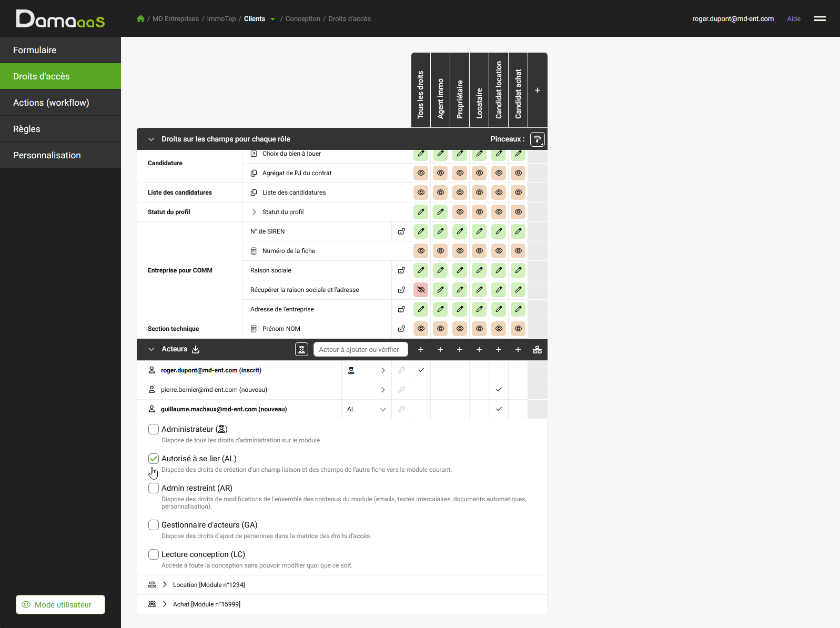Screen dimensions: 840x628
Task: Open the hierarchy icon in the Acteurs bar
Action: tap(537, 349)
